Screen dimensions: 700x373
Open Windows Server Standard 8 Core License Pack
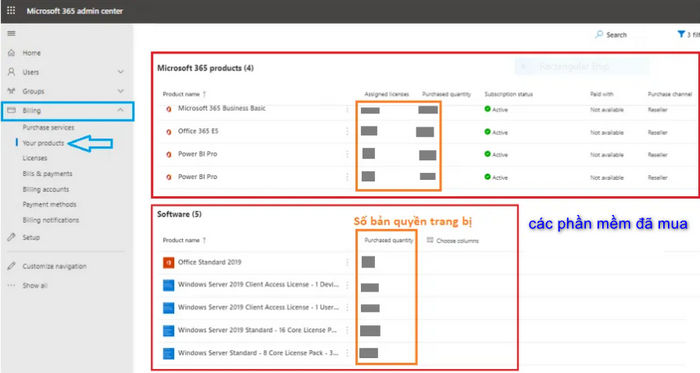(x=258, y=353)
